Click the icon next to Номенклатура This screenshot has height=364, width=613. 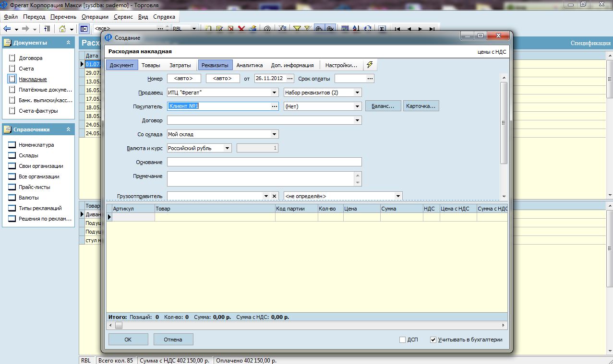coord(12,145)
